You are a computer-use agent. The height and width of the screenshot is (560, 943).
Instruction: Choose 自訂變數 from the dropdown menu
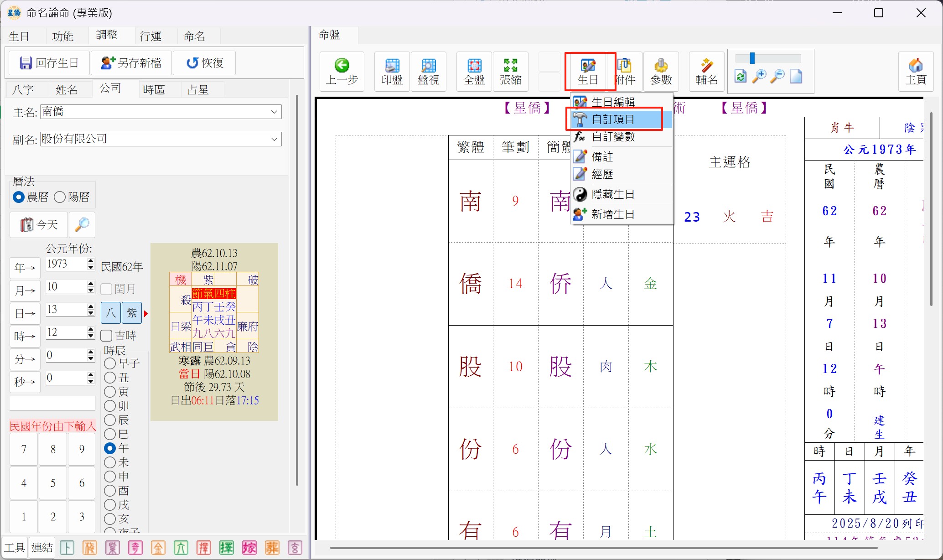point(613,137)
